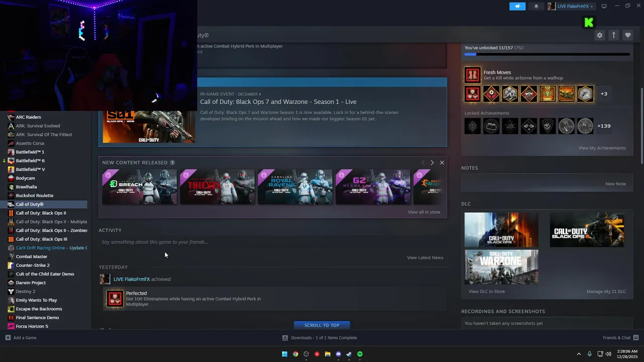The width and height of the screenshot is (644, 362).
Task: Open Manage My 11 DLC
Action: coord(606,292)
